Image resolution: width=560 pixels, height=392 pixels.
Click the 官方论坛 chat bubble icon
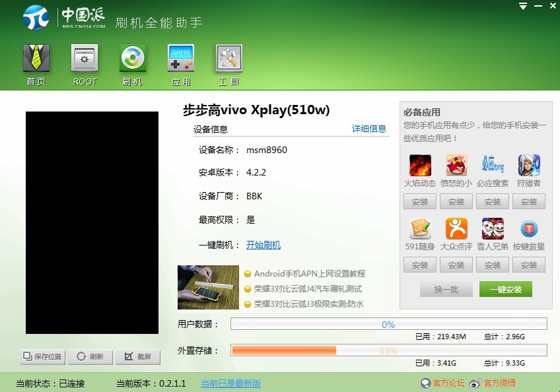(426, 383)
